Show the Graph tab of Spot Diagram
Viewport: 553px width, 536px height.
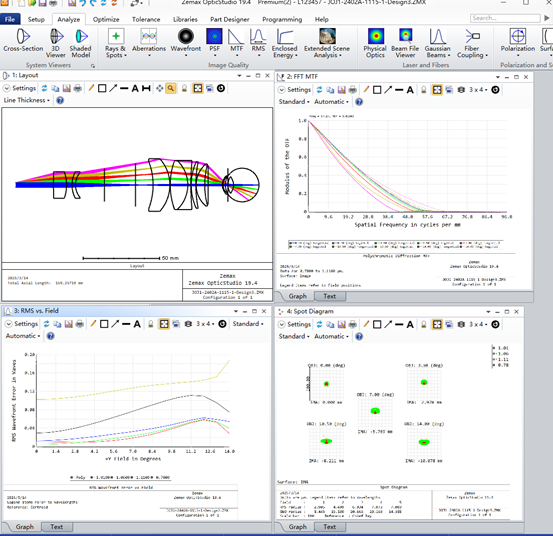tap(298, 526)
